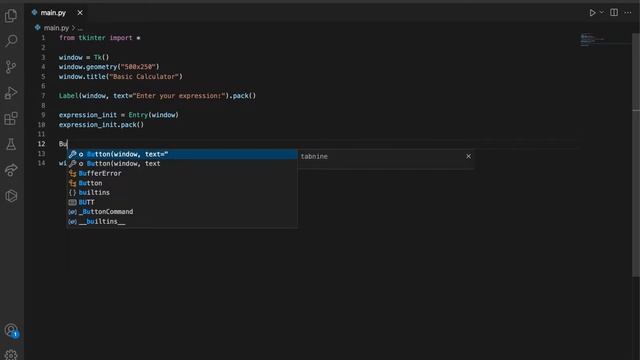The height and width of the screenshot is (360, 640).
Task: Open the Manage gear settings
Action: coord(11,355)
